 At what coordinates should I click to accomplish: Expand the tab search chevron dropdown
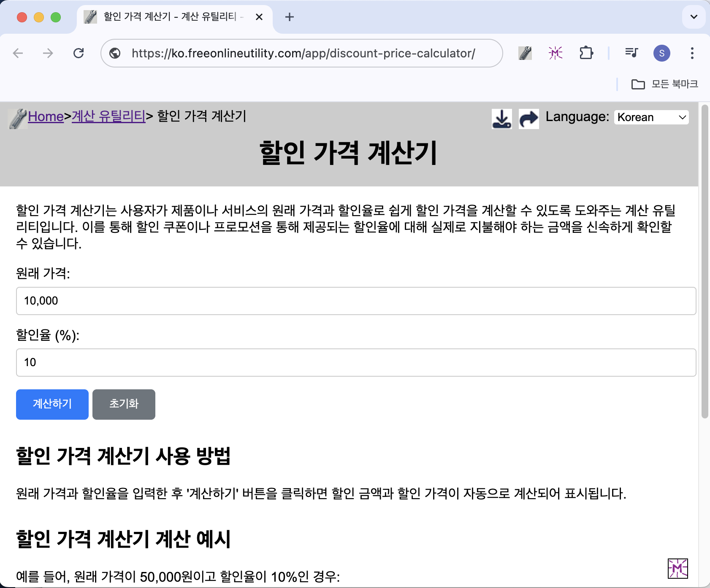tap(694, 17)
